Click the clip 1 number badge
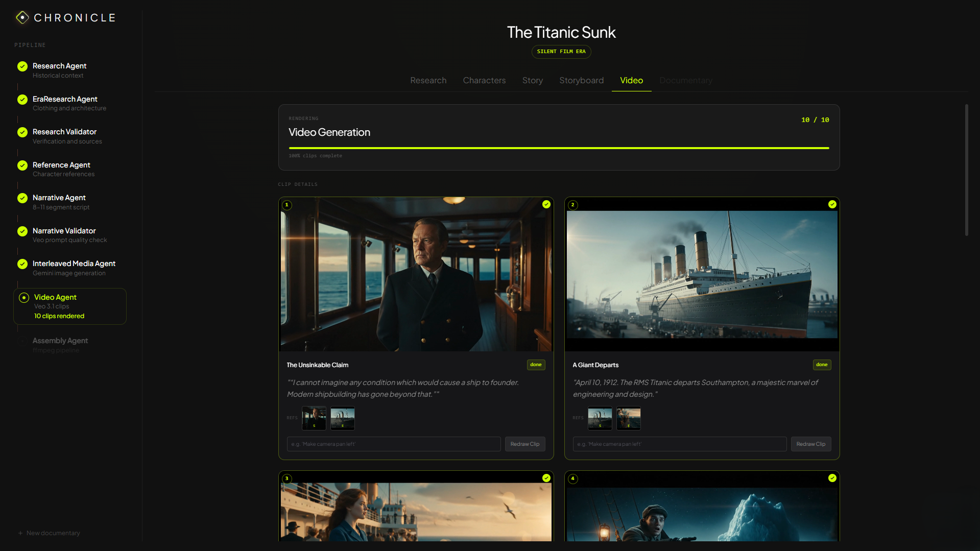 pyautogui.click(x=287, y=205)
